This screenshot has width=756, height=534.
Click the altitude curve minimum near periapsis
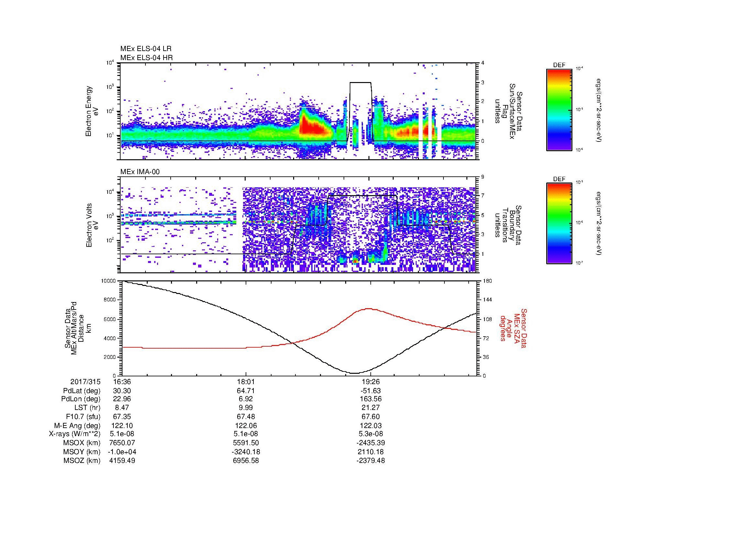click(x=354, y=373)
